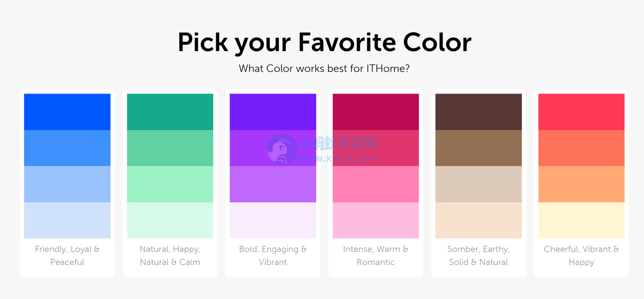
Task: Click the "Cheerful, Vibrant & Happy" caption
Action: tap(581, 256)
